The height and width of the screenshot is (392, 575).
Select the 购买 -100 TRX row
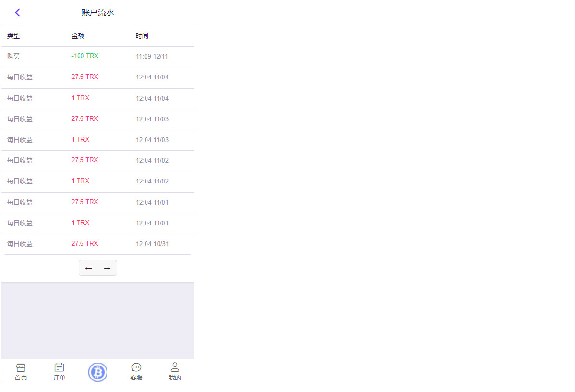point(97,57)
